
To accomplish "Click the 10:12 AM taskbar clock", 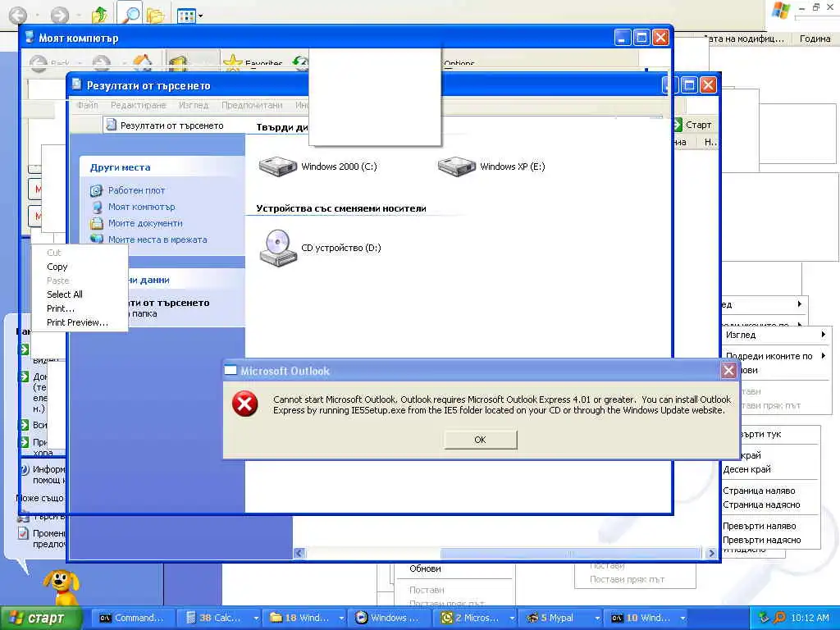I will (810, 619).
